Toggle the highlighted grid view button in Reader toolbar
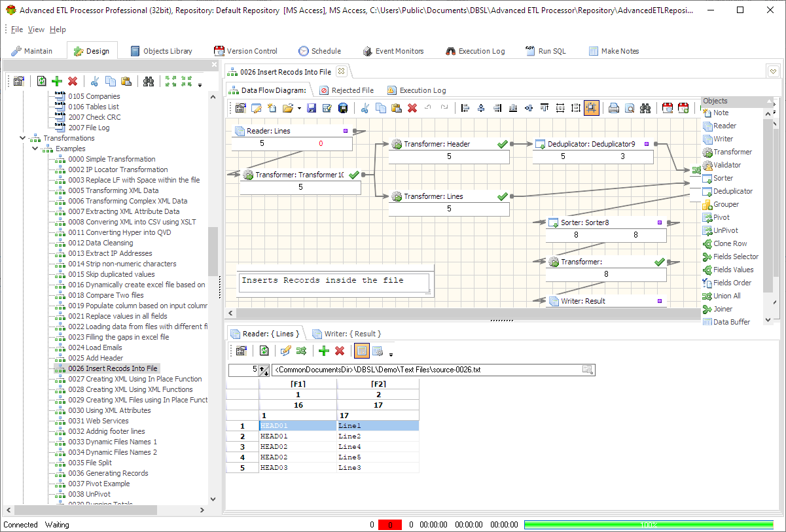 [361, 351]
